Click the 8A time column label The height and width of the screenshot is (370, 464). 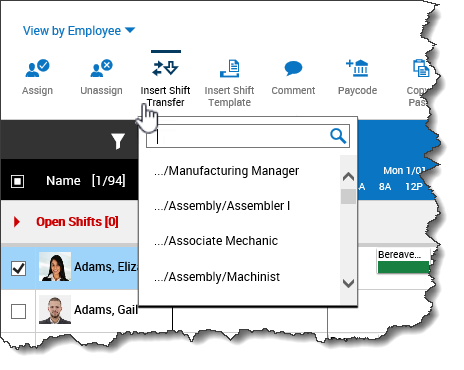[385, 187]
